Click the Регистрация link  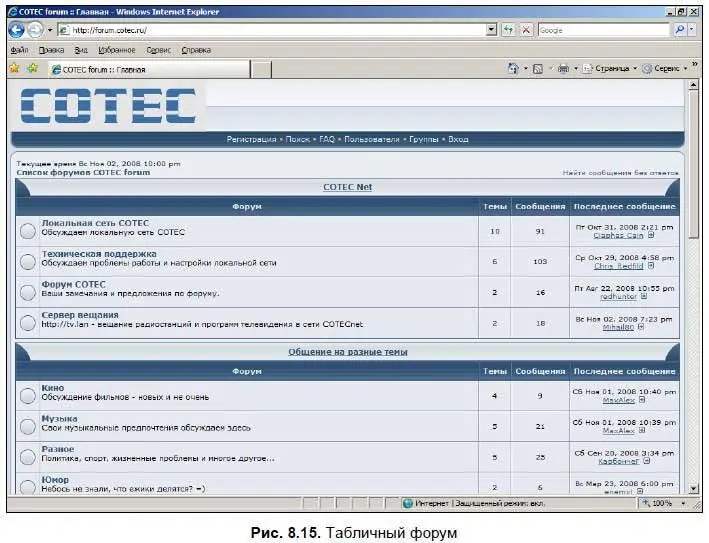tap(251, 139)
